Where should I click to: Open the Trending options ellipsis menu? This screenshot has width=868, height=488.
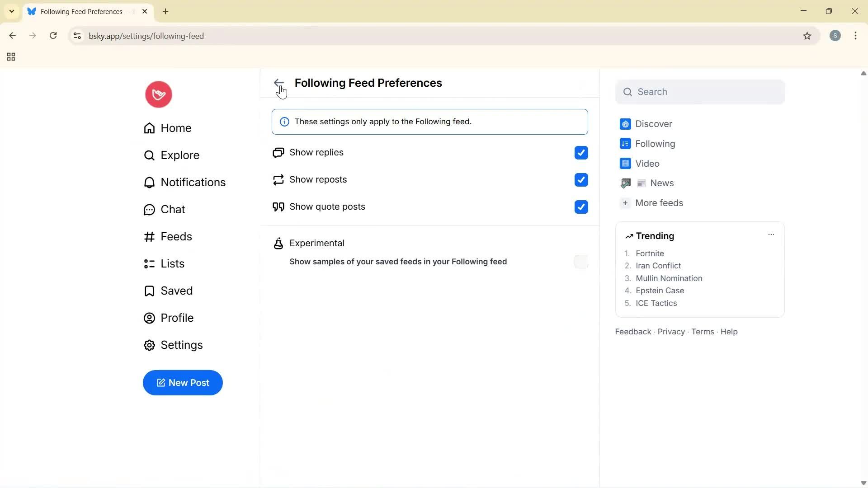[x=771, y=235]
